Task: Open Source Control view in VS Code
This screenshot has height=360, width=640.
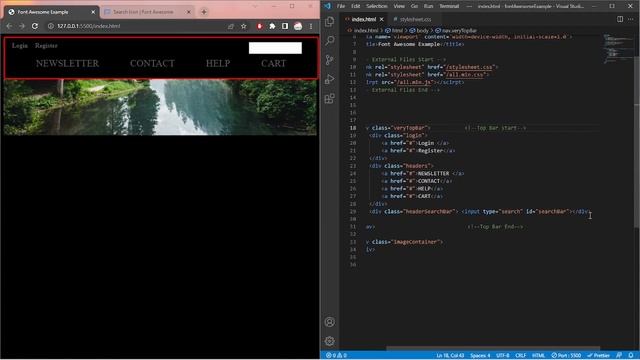Action: pos(329,60)
